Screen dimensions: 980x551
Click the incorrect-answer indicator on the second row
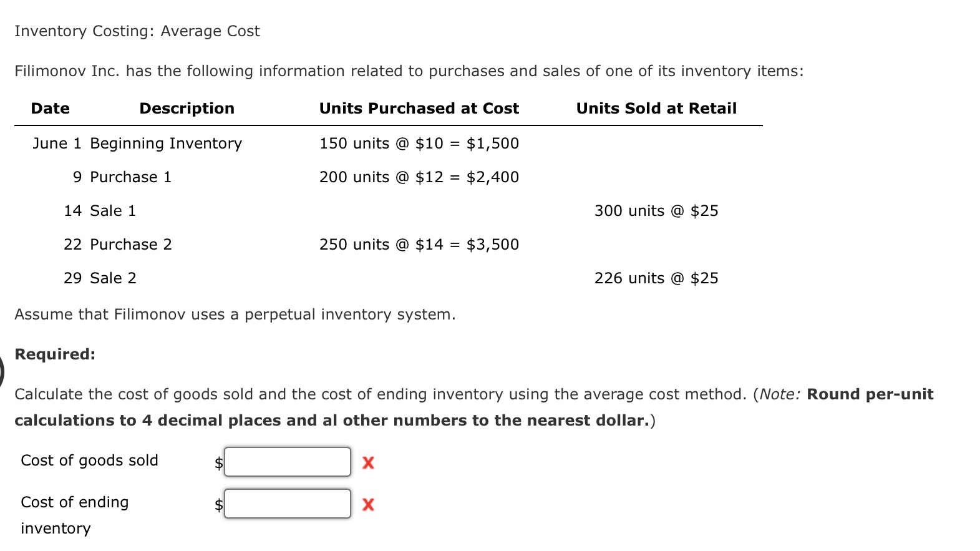368,505
